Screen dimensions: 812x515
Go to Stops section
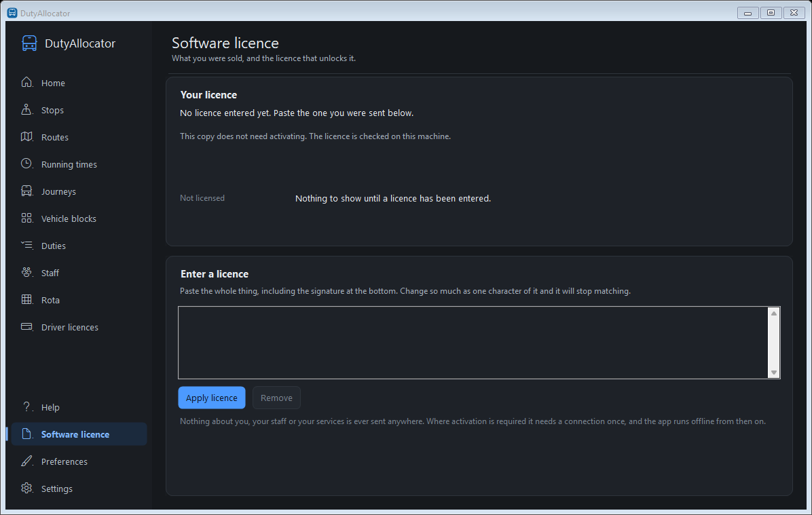click(x=79, y=110)
